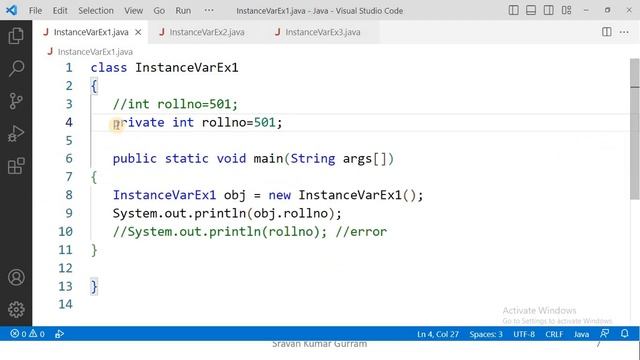Screen dimensions: 640x360
Task: Toggle the Secondary Side Bar layout icon
Action: click(549, 10)
